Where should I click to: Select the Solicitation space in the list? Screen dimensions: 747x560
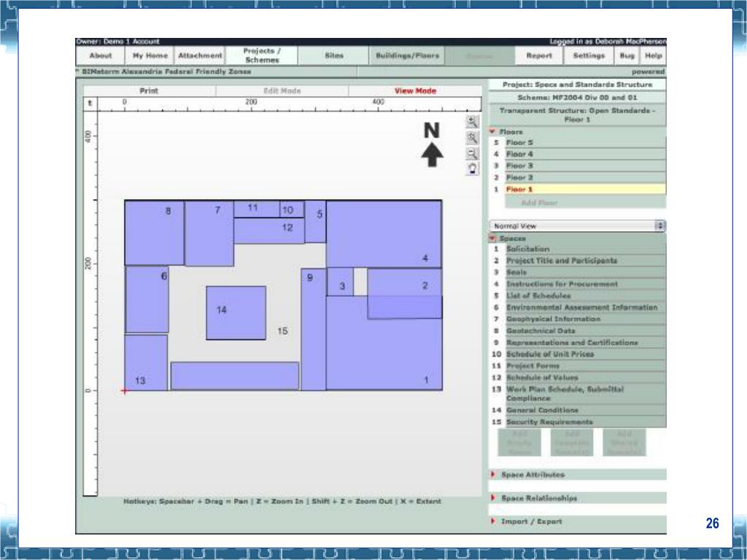pyautogui.click(x=585, y=249)
